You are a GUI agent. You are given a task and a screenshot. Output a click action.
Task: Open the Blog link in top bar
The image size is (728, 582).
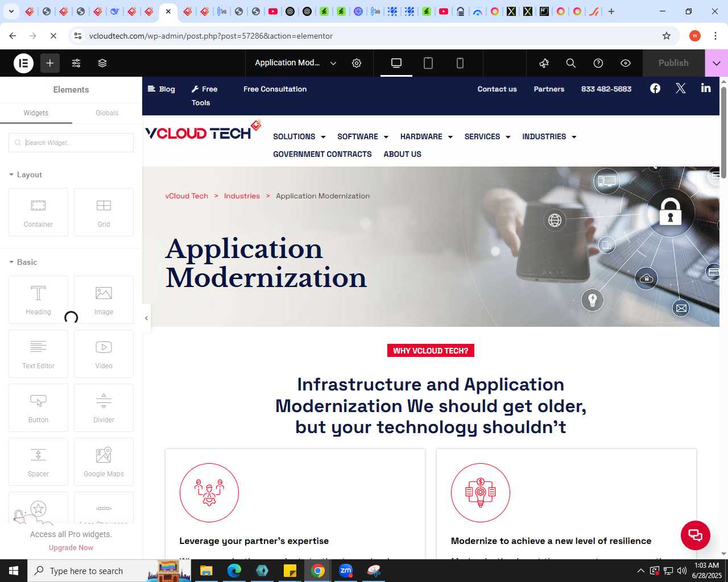(x=162, y=89)
